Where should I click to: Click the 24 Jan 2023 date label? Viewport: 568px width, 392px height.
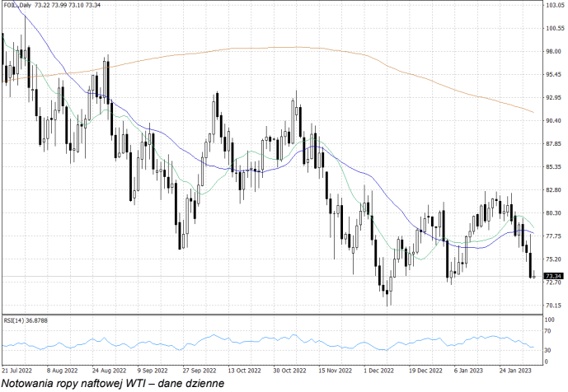(x=516, y=371)
